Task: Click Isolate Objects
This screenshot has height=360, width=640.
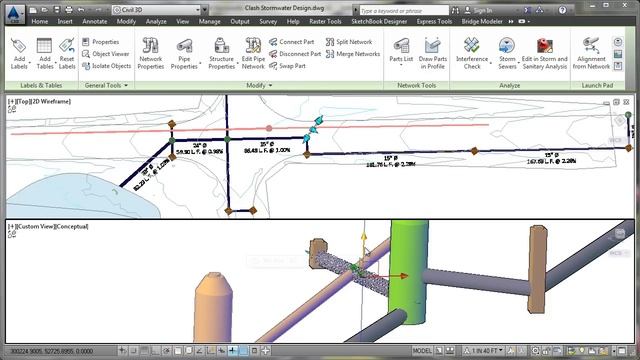Action: pyautogui.click(x=107, y=66)
